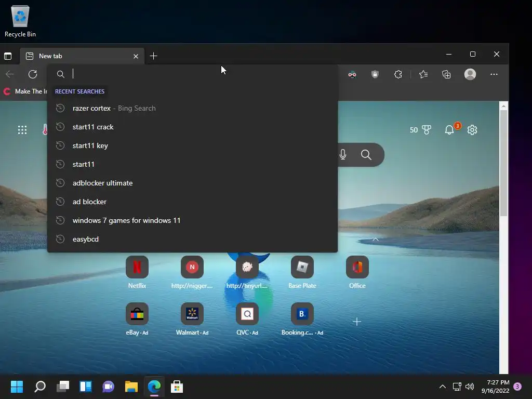This screenshot has width=532, height=399.
Task: Open the QVC ad quick link
Action: tap(247, 320)
